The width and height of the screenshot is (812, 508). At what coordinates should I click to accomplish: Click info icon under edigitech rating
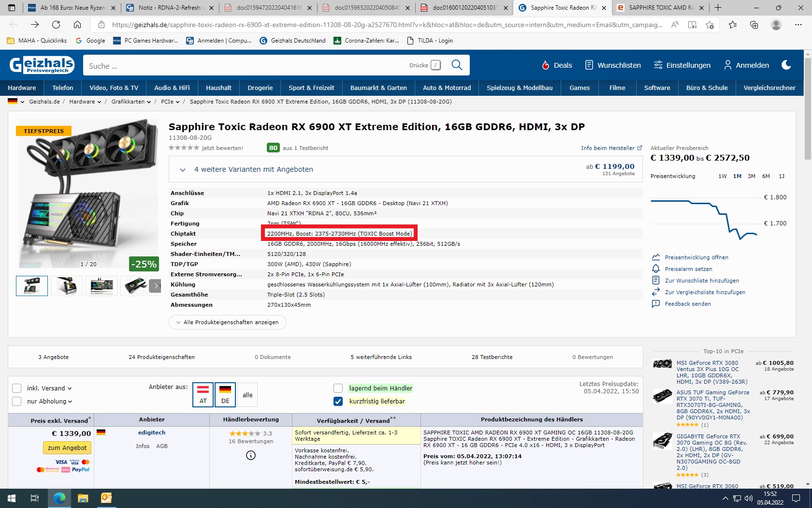(251, 455)
